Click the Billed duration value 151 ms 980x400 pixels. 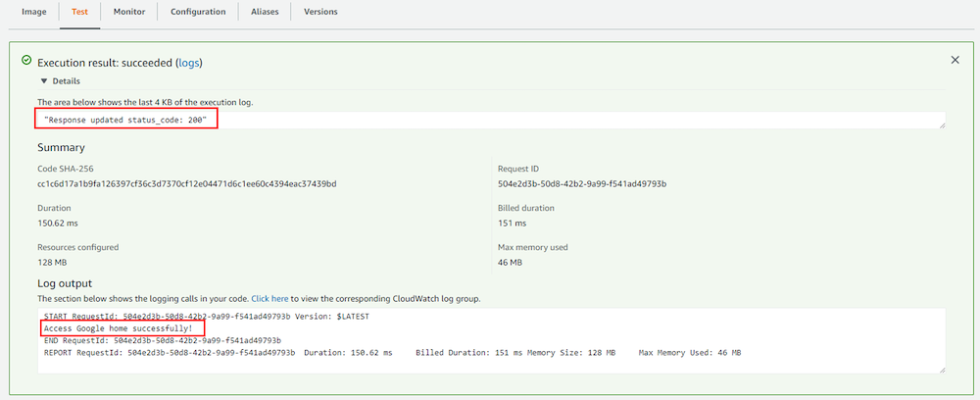click(511, 223)
